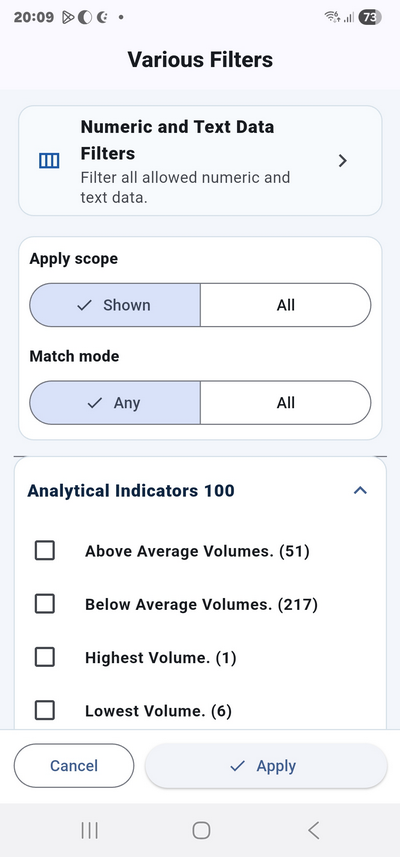Tap the Cancel button
Image resolution: width=400 pixels, height=857 pixels.
[74, 766]
